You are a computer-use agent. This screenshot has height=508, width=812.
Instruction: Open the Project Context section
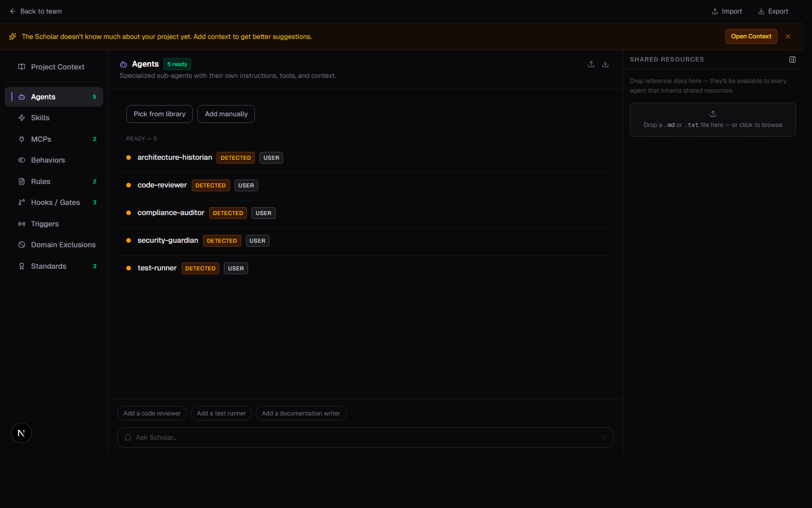(54, 67)
